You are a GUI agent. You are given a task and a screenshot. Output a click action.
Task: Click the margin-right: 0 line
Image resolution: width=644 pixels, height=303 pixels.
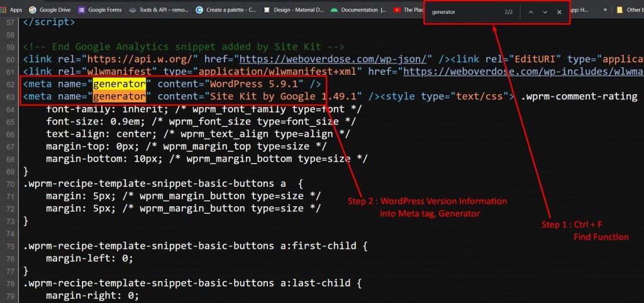pyautogui.click(x=92, y=295)
